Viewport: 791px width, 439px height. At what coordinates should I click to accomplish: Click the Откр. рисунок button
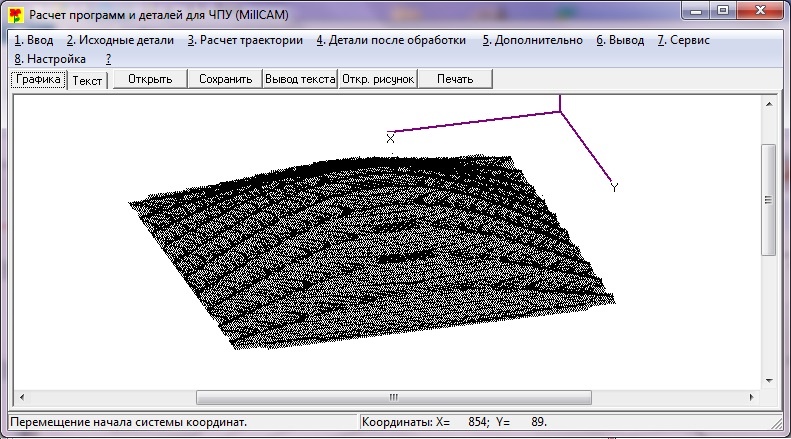[378, 79]
